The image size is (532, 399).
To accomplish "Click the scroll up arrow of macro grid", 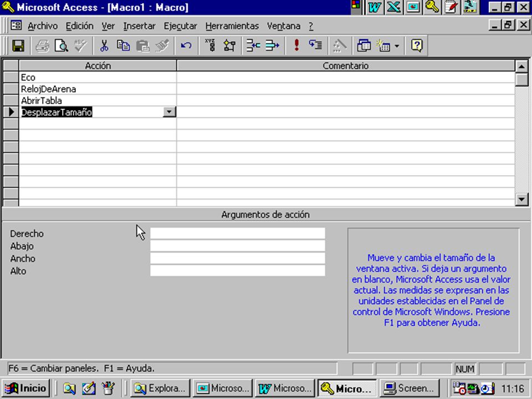I will click(521, 66).
